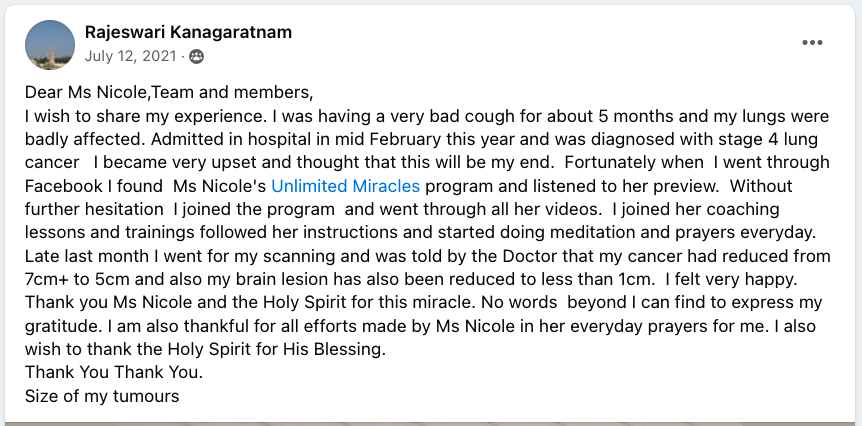Click the "Dear Ms Nicole,Team and members," greeting
Viewport: 862px width, 426px height.
pyautogui.click(x=169, y=92)
